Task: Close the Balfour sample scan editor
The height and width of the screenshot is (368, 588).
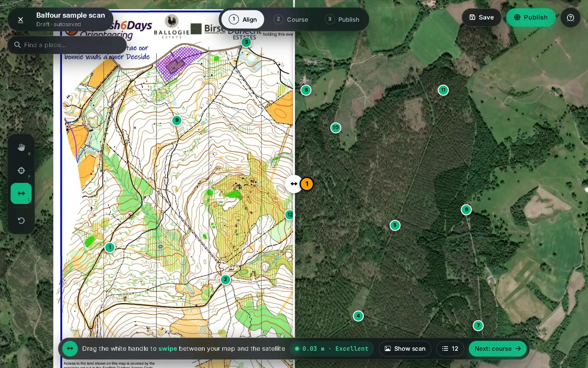Action: click(x=21, y=20)
